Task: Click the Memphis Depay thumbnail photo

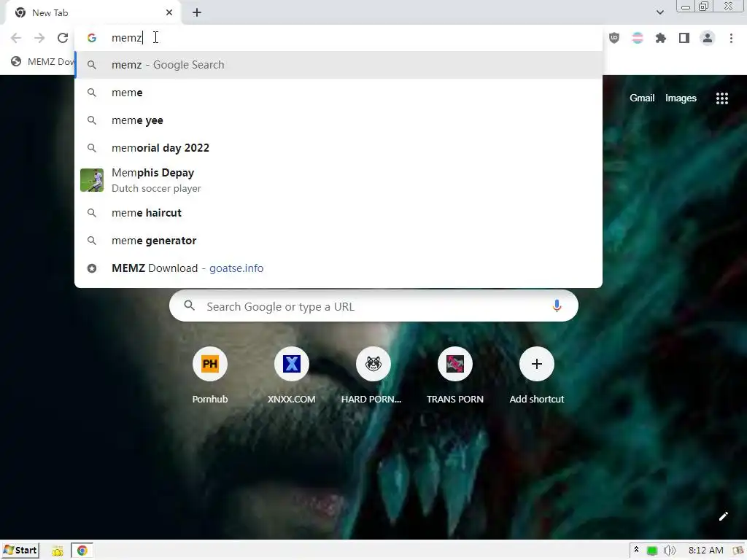Action: click(x=92, y=180)
